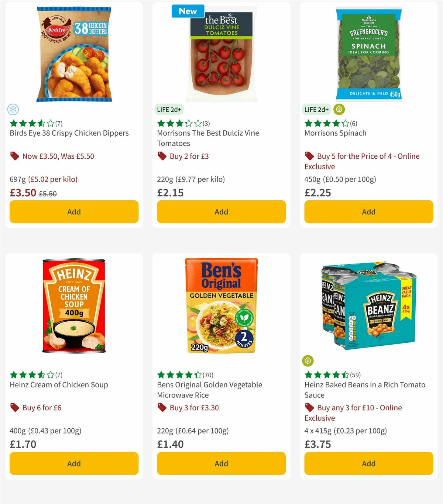Click the tag icon beside Buy 5 for Price of 4
This screenshot has width=443, height=504.
tap(309, 156)
